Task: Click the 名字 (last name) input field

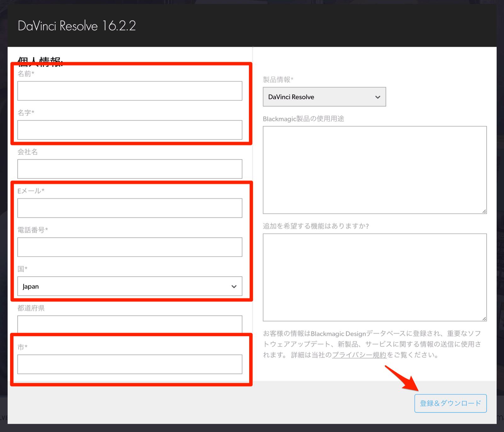Action: [130, 130]
